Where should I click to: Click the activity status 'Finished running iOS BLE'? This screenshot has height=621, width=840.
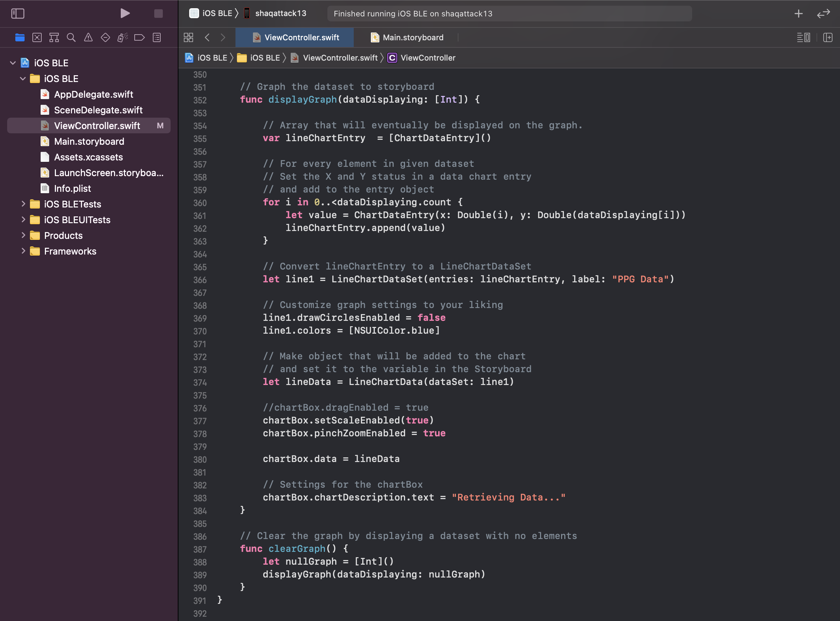coord(509,14)
